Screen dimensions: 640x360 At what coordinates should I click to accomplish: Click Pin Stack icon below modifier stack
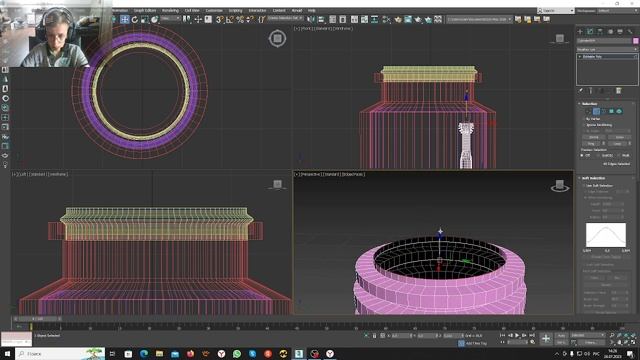581,91
